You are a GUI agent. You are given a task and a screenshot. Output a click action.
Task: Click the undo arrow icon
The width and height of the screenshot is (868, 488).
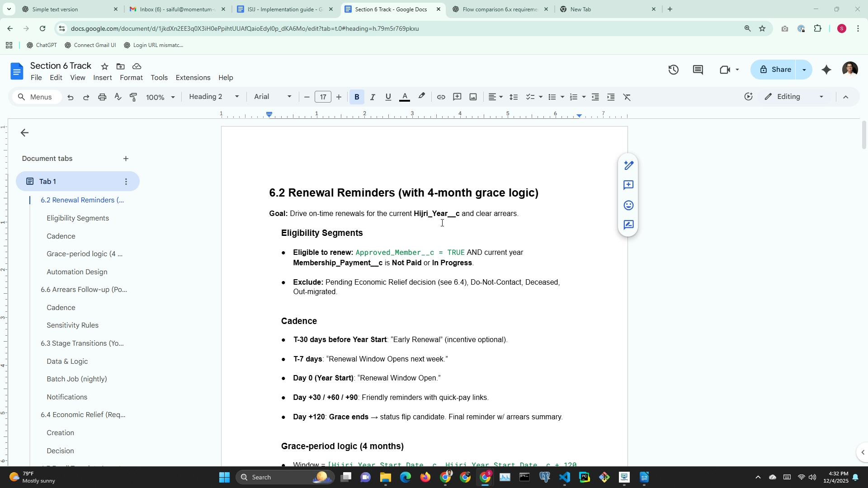point(71,97)
